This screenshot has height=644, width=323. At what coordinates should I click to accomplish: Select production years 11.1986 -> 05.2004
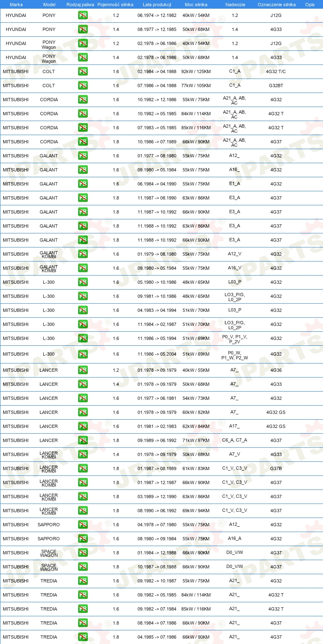tap(157, 354)
